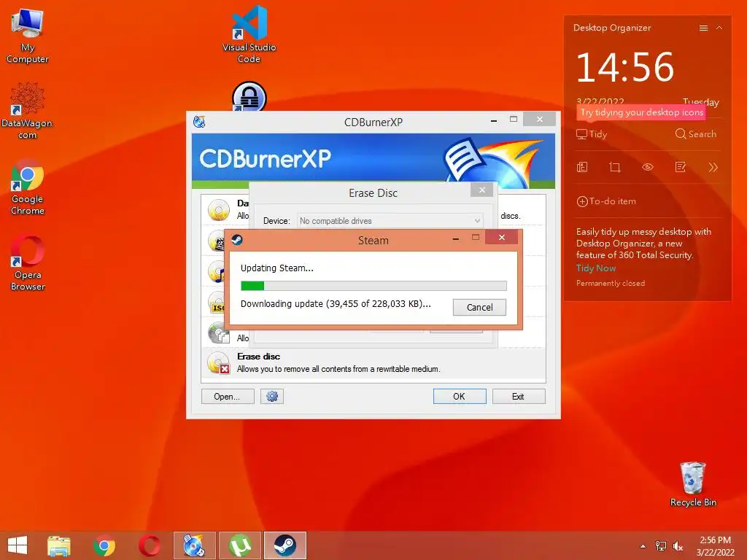
Task: Open My Computer desktop icon
Action: click(x=28, y=36)
